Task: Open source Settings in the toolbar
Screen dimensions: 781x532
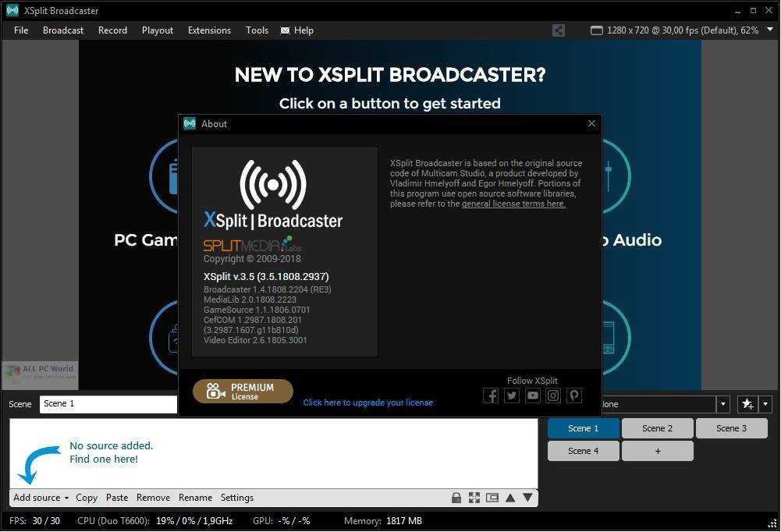Action: (237, 498)
